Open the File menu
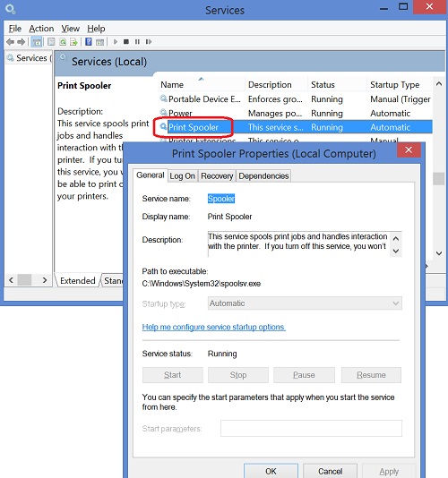Image resolution: width=448 pixels, height=478 pixels. coord(14,29)
